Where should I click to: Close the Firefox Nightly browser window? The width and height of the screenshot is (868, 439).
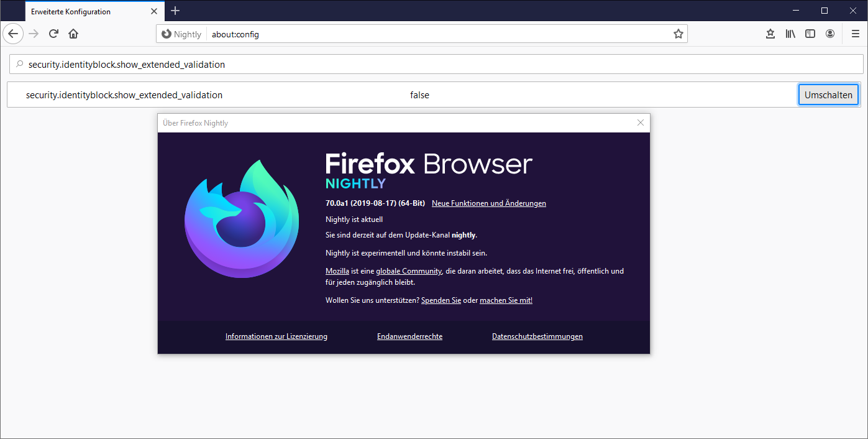(x=853, y=11)
